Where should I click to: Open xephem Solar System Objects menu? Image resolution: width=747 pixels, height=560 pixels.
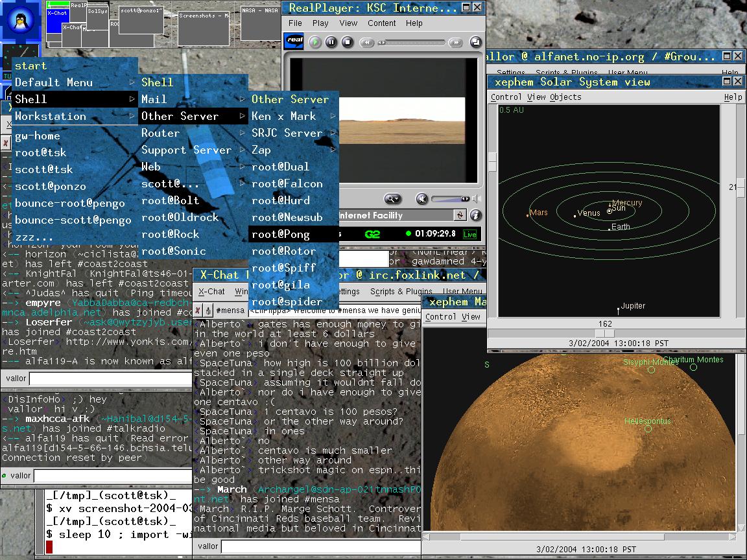[x=565, y=97]
